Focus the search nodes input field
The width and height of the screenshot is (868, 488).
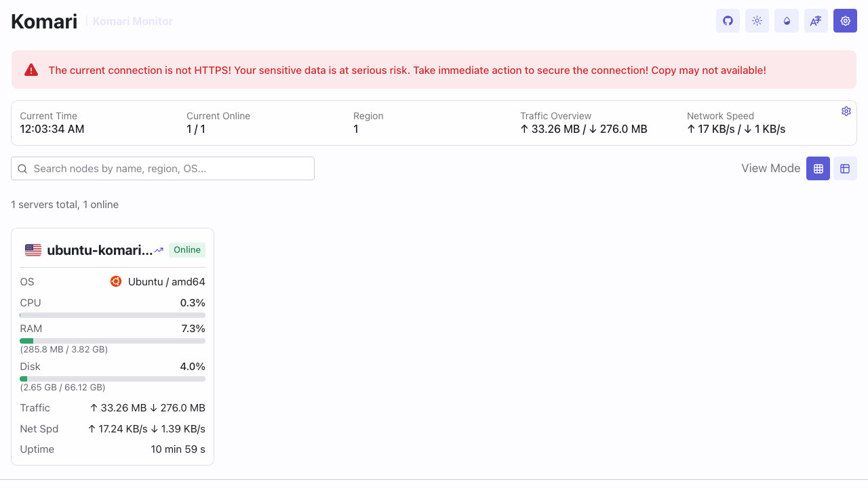(163, 168)
